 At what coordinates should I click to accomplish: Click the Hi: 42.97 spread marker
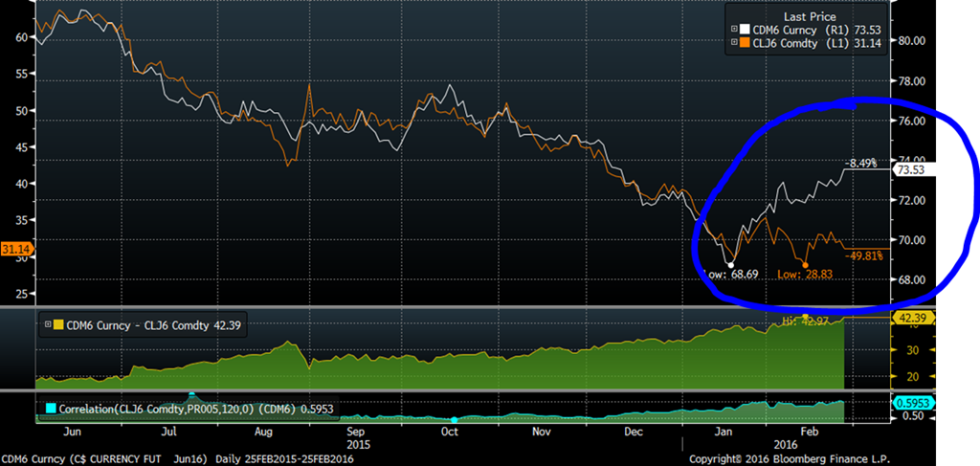(x=806, y=318)
